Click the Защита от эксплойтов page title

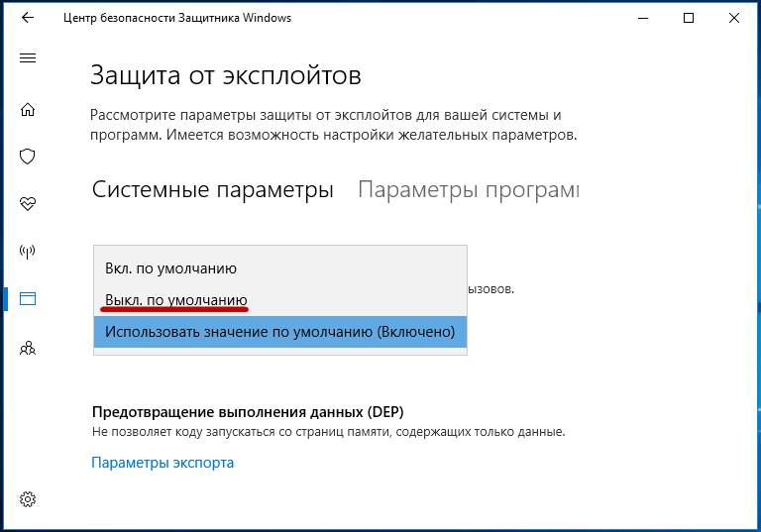[x=226, y=75]
